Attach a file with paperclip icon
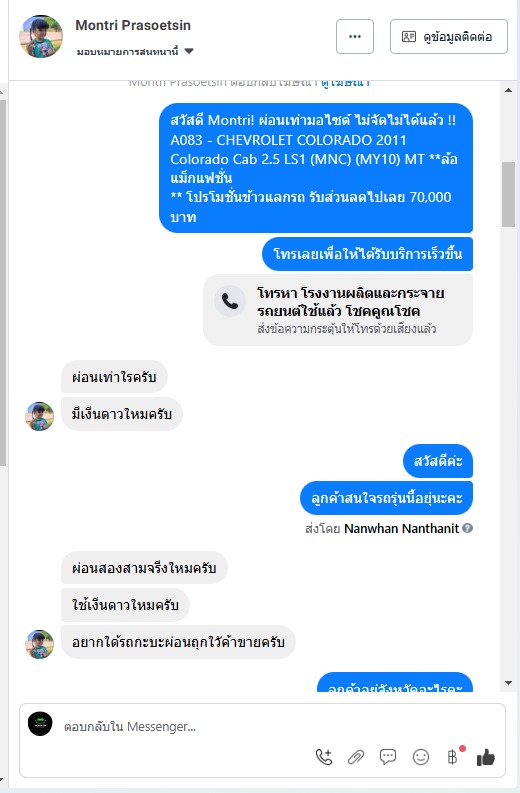This screenshot has height=793, width=520. coord(356,757)
